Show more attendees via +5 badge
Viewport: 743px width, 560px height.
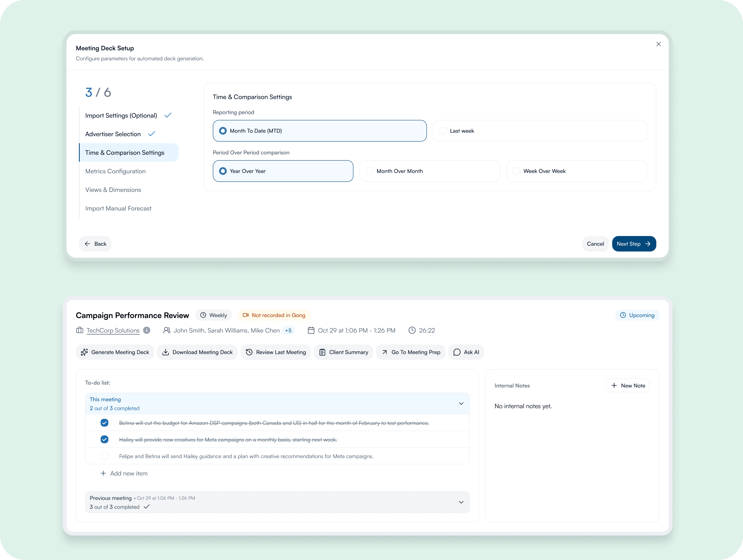(288, 330)
